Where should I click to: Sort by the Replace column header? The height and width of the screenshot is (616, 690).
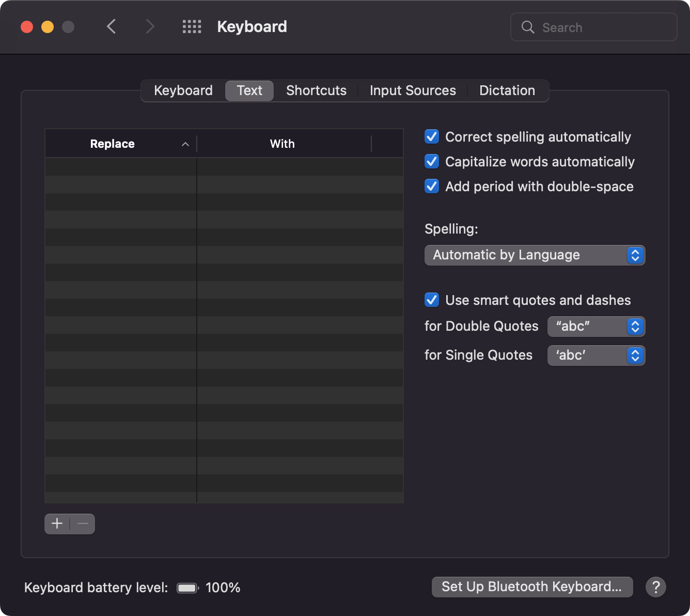pos(113,144)
